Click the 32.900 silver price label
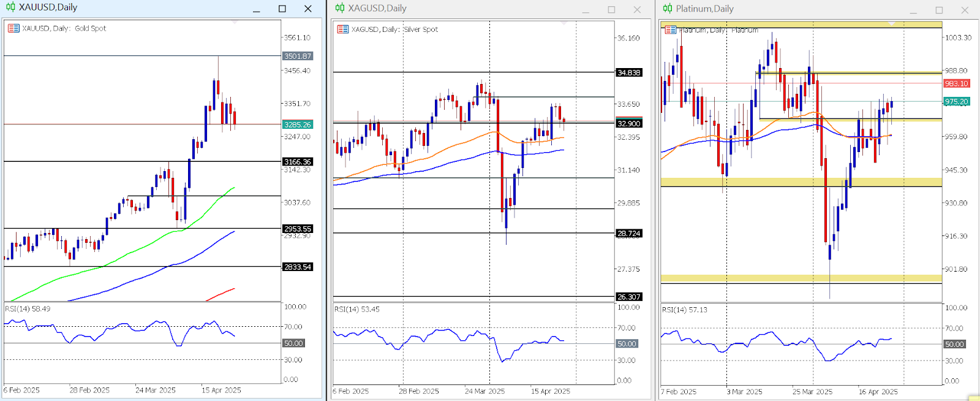980x401 pixels. [629, 123]
